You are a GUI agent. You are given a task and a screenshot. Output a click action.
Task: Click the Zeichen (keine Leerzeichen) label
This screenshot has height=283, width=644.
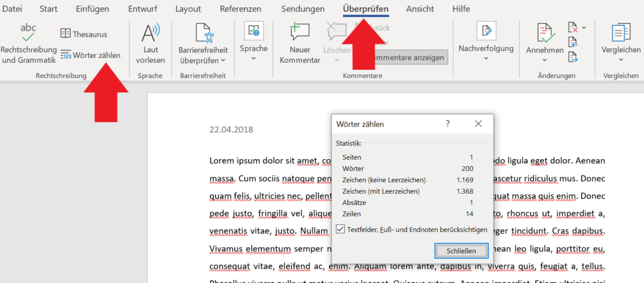pos(384,180)
